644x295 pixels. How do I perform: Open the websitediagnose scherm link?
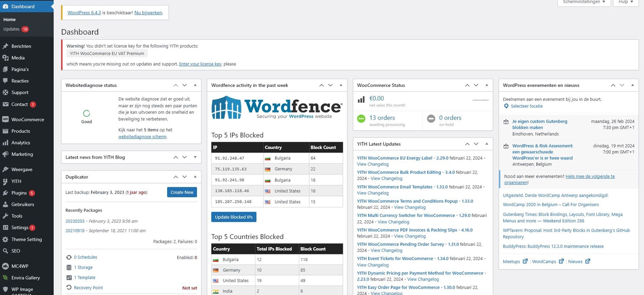point(142,137)
